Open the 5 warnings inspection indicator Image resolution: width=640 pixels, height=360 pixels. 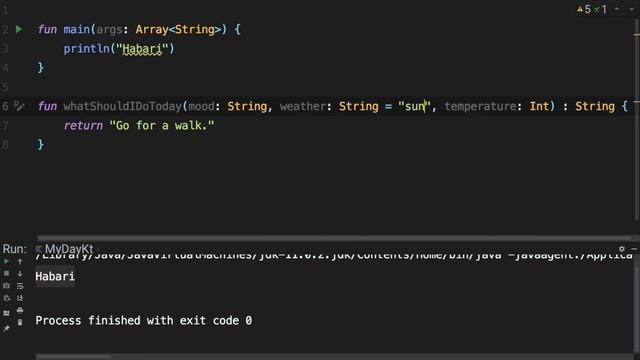(584, 9)
